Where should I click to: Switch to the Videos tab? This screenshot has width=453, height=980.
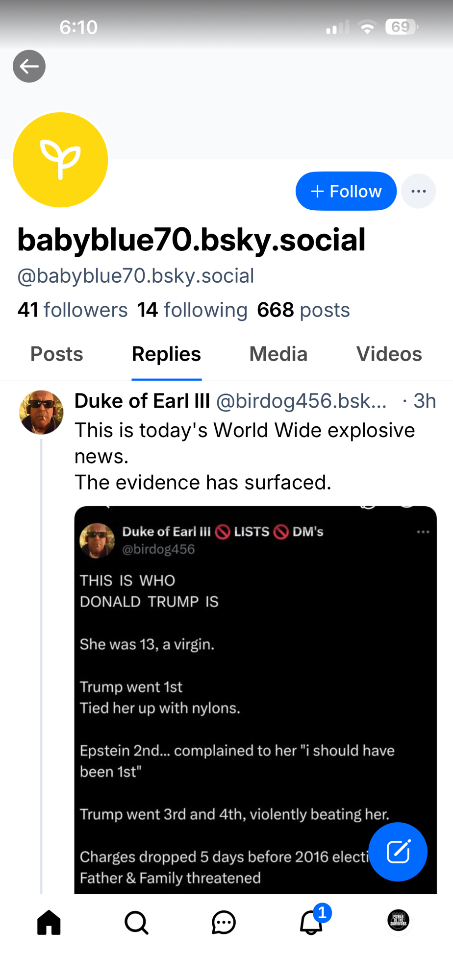389,354
